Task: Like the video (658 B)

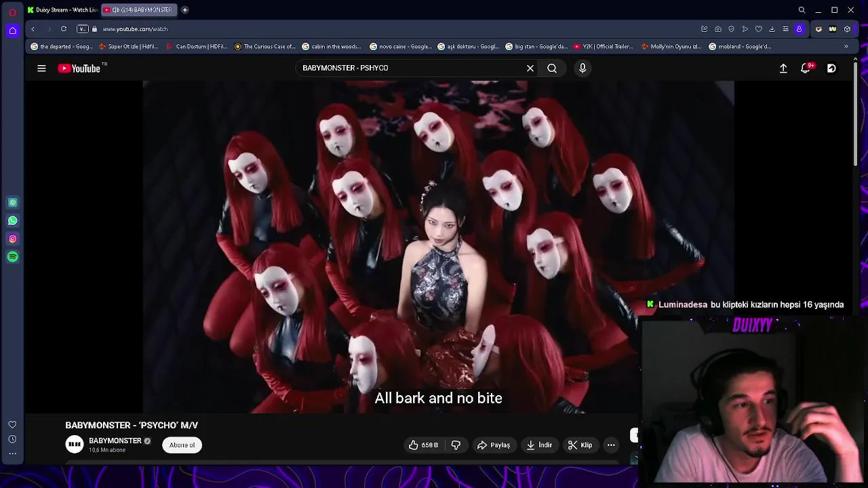Action: (x=423, y=445)
